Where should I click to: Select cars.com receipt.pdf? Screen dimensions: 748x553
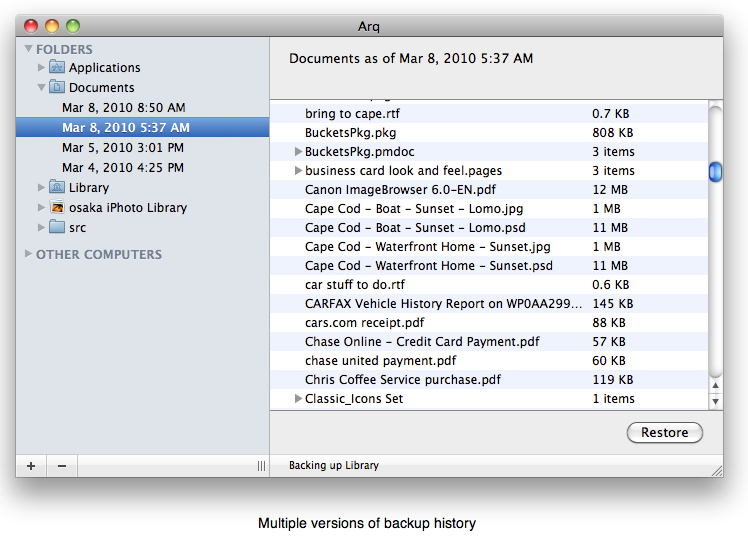(x=364, y=323)
